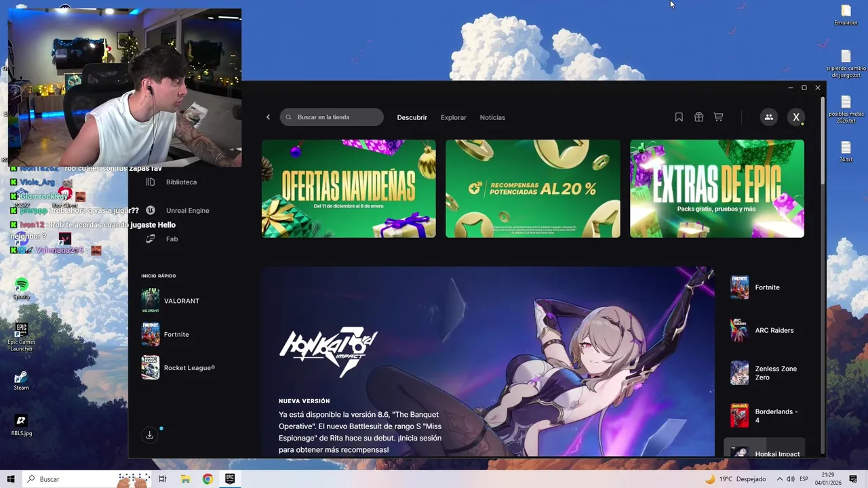Click the Fab sidebar label
The height and width of the screenshot is (488, 868).
tap(172, 239)
